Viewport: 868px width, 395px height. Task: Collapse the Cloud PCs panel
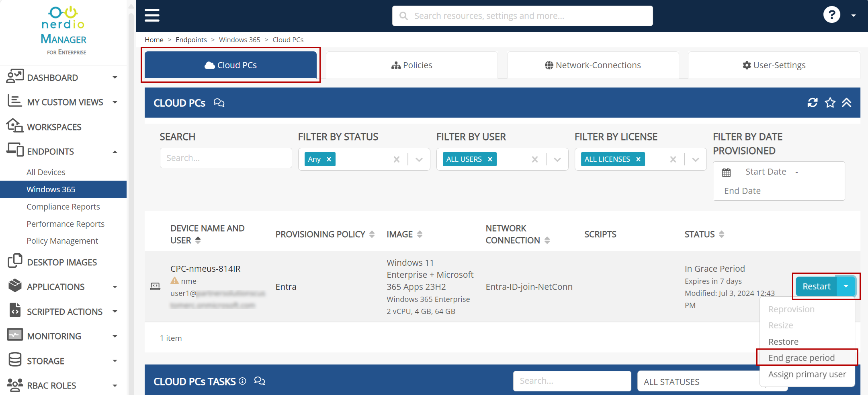coord(847,103)
